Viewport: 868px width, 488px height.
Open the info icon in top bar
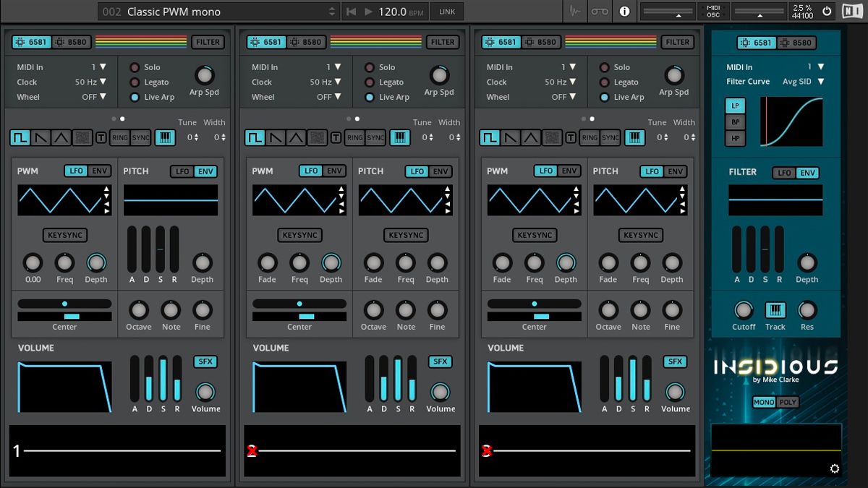point(624,11)
